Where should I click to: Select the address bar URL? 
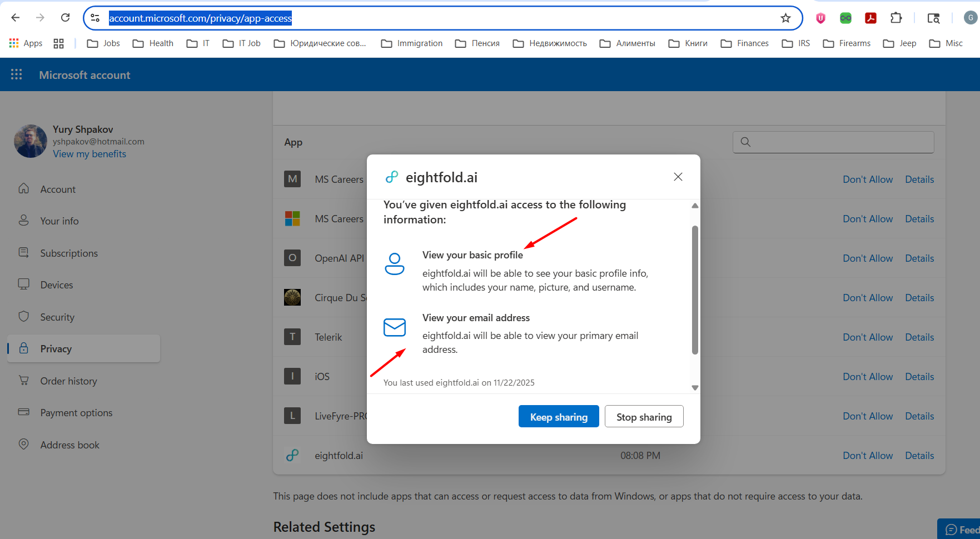(x=200, y=18)
